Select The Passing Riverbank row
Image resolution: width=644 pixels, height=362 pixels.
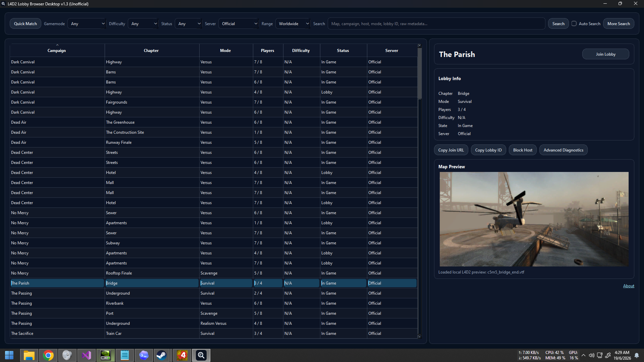[x=214, y=303]
